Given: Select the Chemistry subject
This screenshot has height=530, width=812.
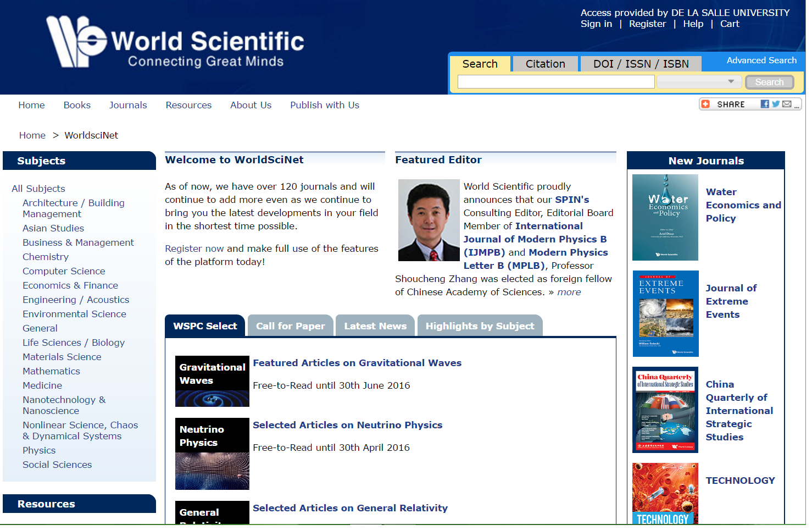Looking at the screenshot, I should point(46,256).
